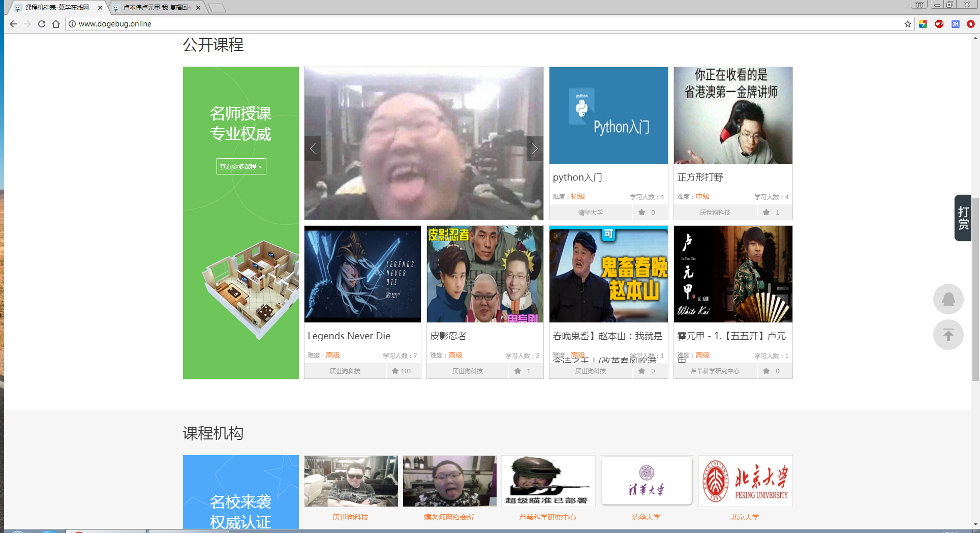Reload the page with refresh icon

pyautogui.click(x=42, y=24)
